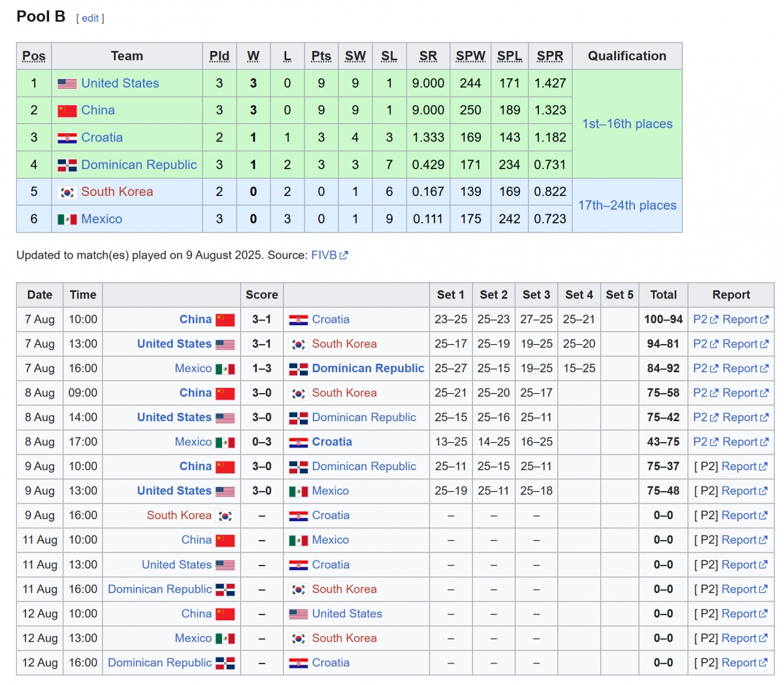The width and height of the screenshot is (784, 685).
Task: Click Croatia flag in standings table
Action: click(67, 138)
